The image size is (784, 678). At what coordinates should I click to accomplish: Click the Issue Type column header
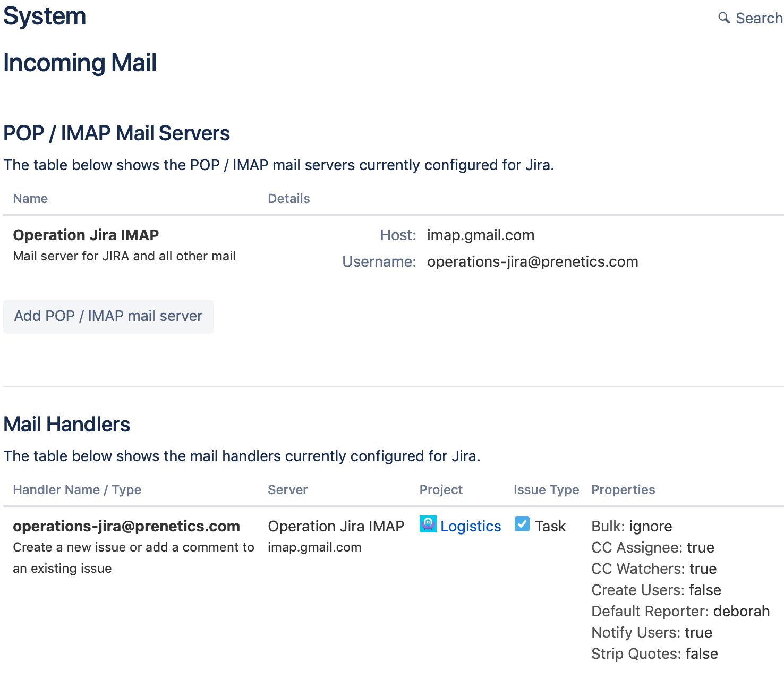tap(546, 489)
